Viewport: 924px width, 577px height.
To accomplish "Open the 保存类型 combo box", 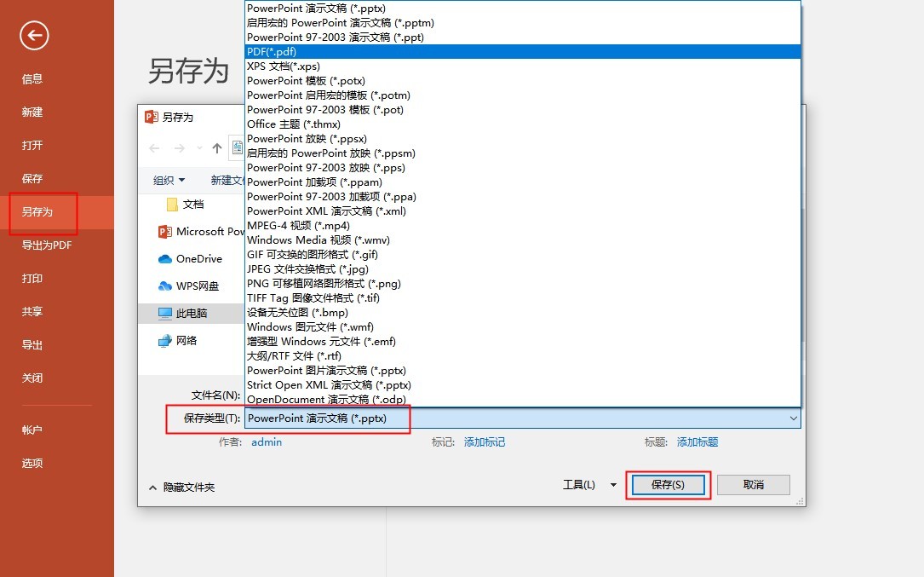I will click(523, 418).
